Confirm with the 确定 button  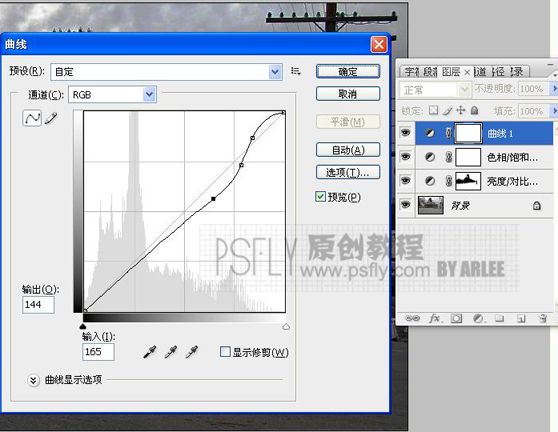348,72
